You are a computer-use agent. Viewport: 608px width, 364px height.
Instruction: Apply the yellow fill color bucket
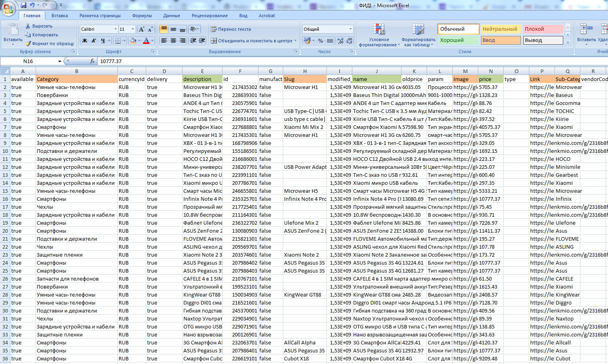(133, 41)
